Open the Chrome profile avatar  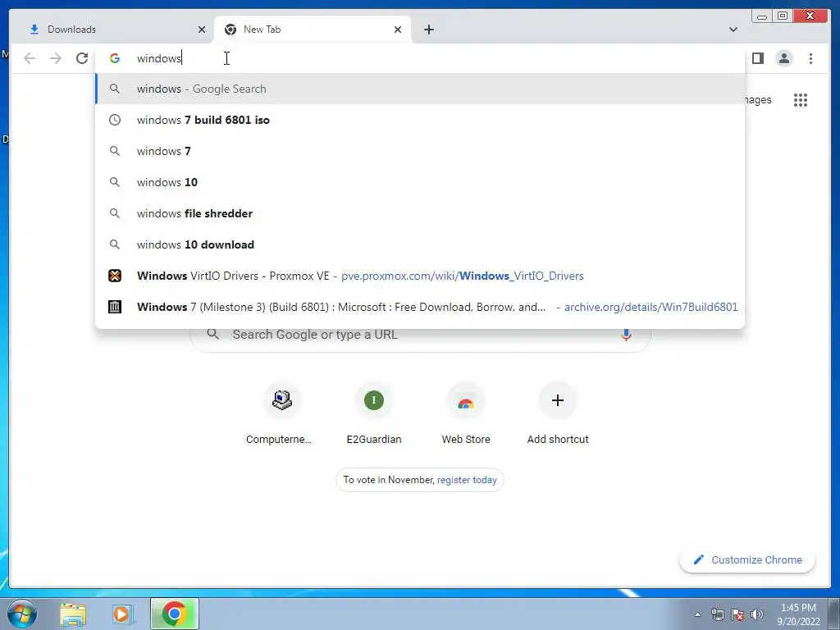pyautogui.click(x=783, y=58)
